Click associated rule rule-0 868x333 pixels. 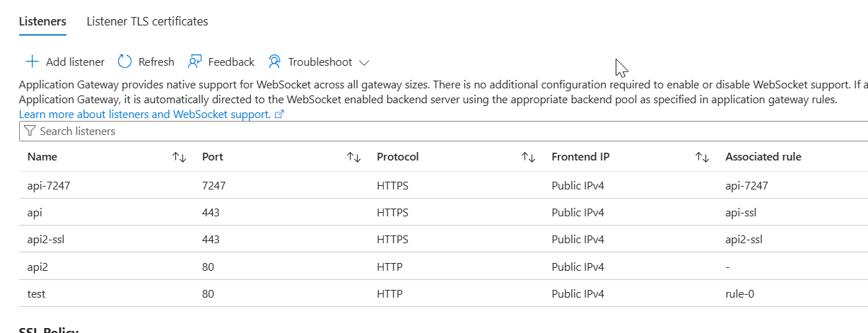(739, 293)
